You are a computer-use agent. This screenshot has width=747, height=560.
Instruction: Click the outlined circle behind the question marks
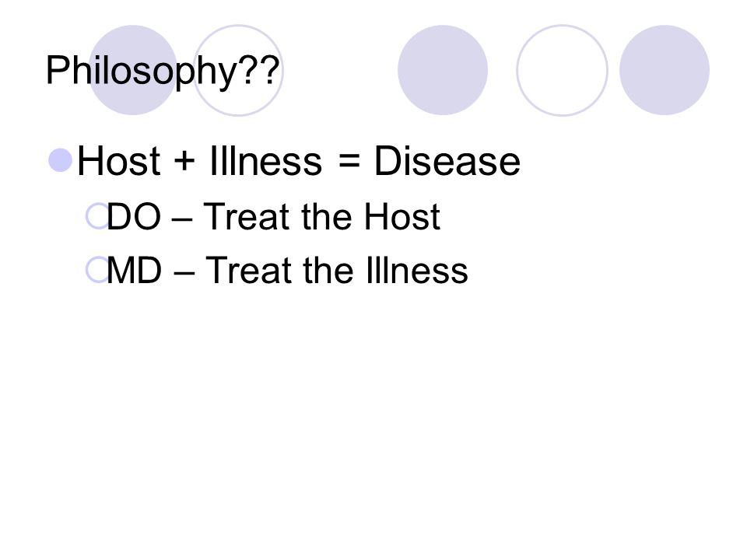click(238, 70)
